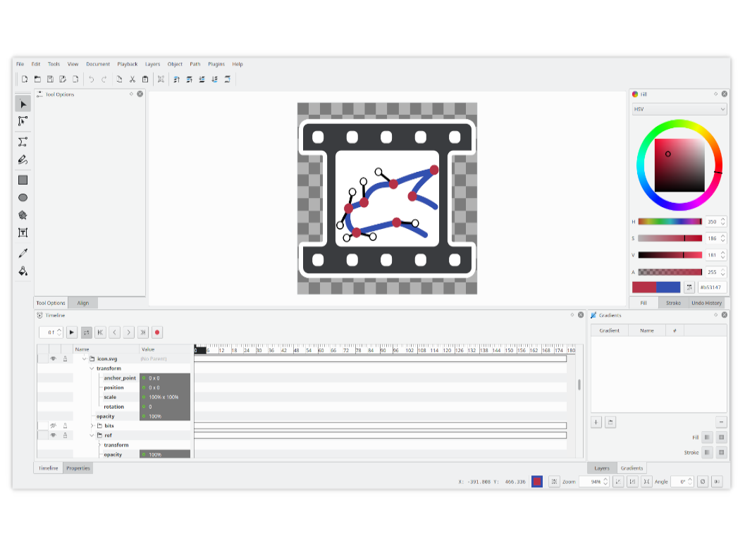
Task: Toggle visibility of icon.svg layer
Action: [53, 359]
